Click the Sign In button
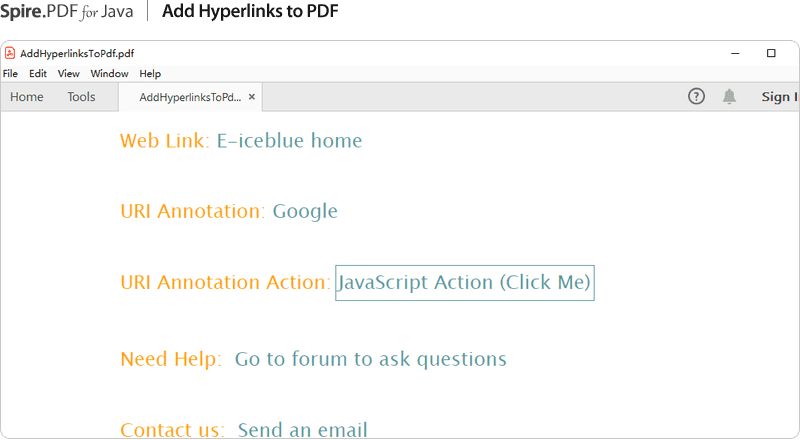This screenshot has width=800, height=440. tap(780, 96)
